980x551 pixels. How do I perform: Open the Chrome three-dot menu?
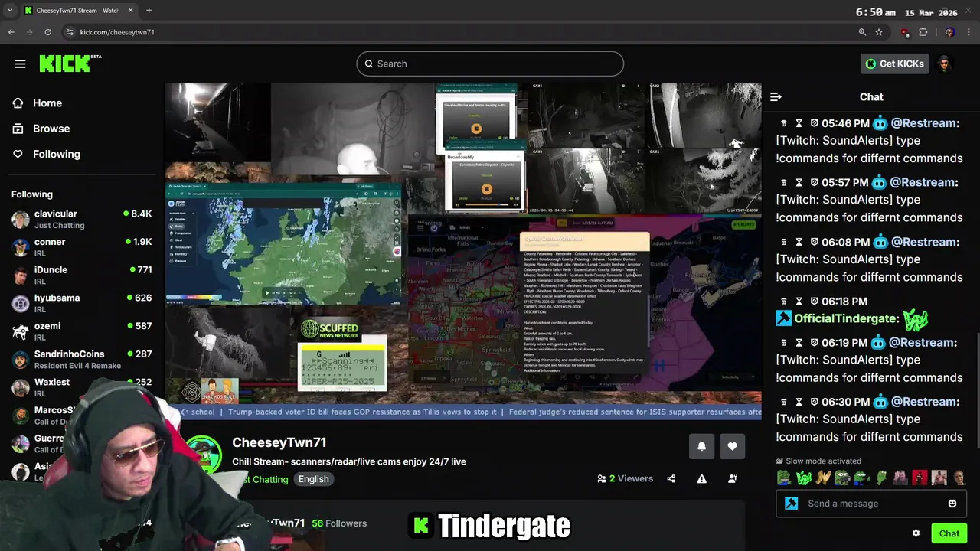point(969,32)
